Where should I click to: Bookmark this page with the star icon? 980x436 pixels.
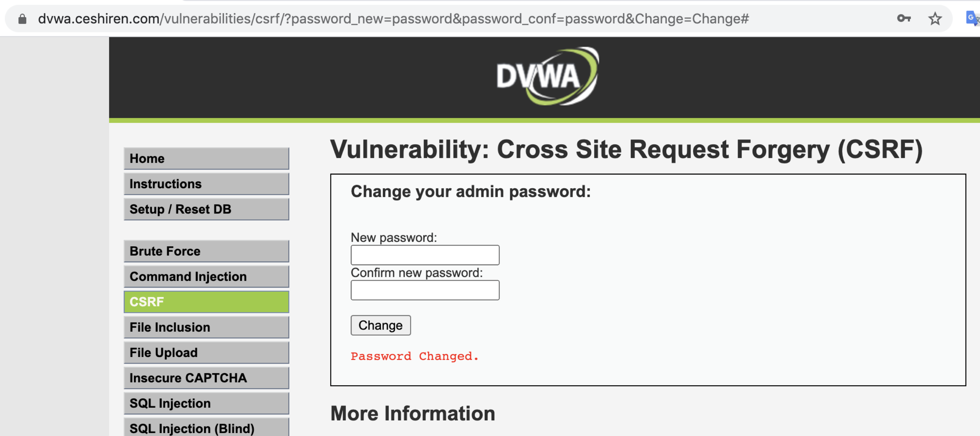pyautogui.click(x=935, y=18)
